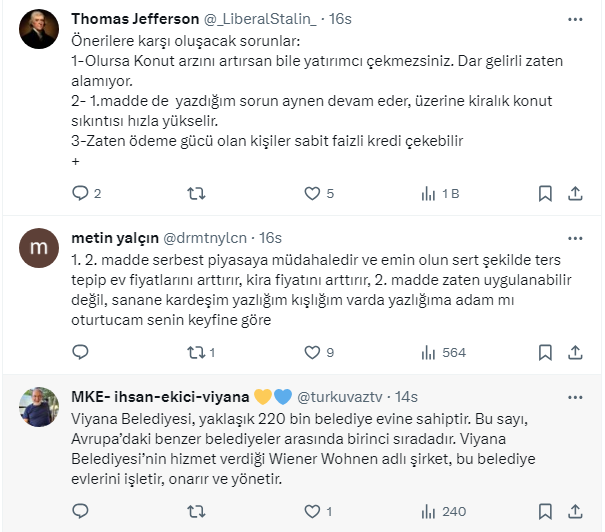Retweet Thomas Jefferson's tweet
605x532 pixels.
tap(197, 193)
